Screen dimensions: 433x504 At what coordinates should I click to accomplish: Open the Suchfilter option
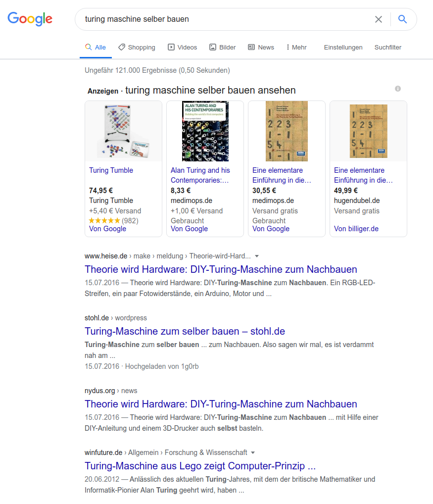(387, 48)
